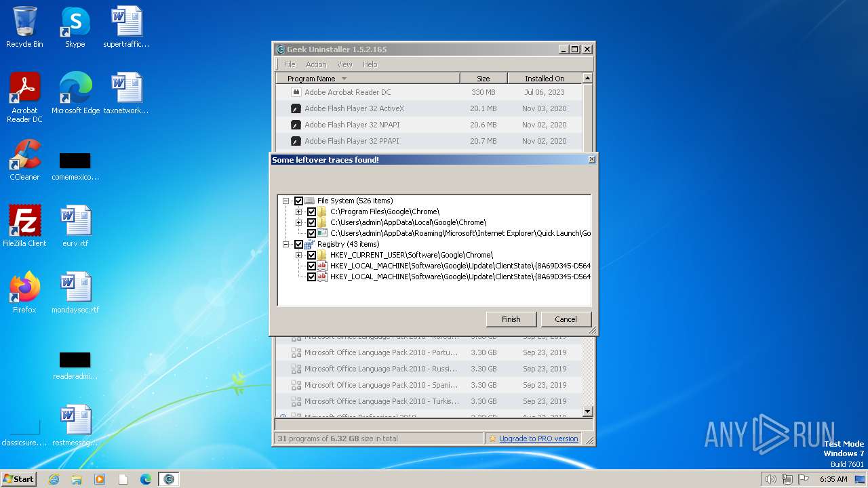
Task: Close the leftover traces dialog
Action: click(591, 159)
